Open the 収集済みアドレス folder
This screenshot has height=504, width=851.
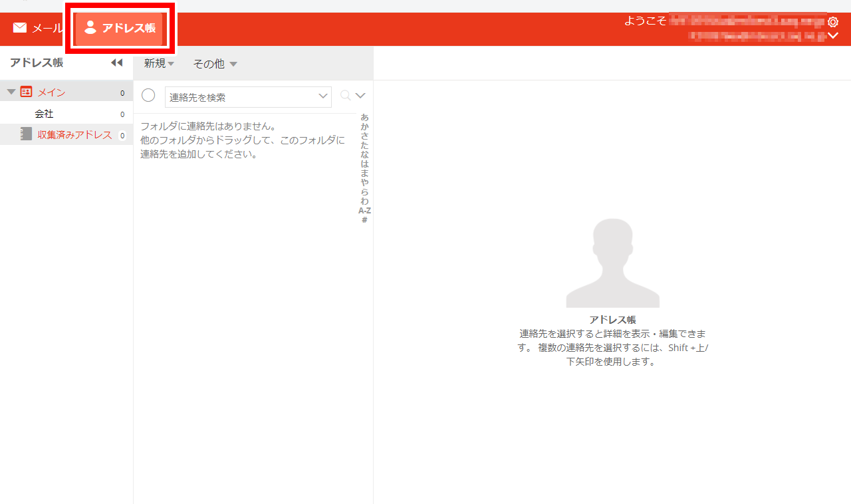66,135
